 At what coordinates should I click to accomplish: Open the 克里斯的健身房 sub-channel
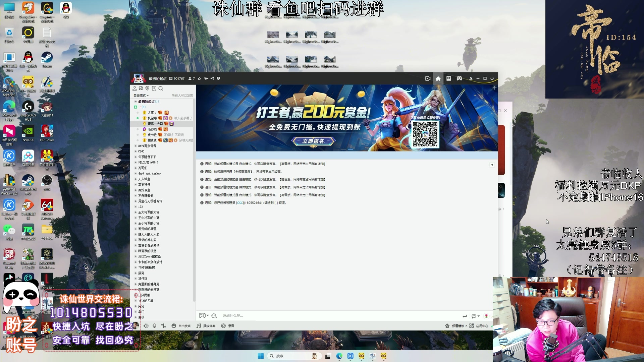click(x=149, y=284)
